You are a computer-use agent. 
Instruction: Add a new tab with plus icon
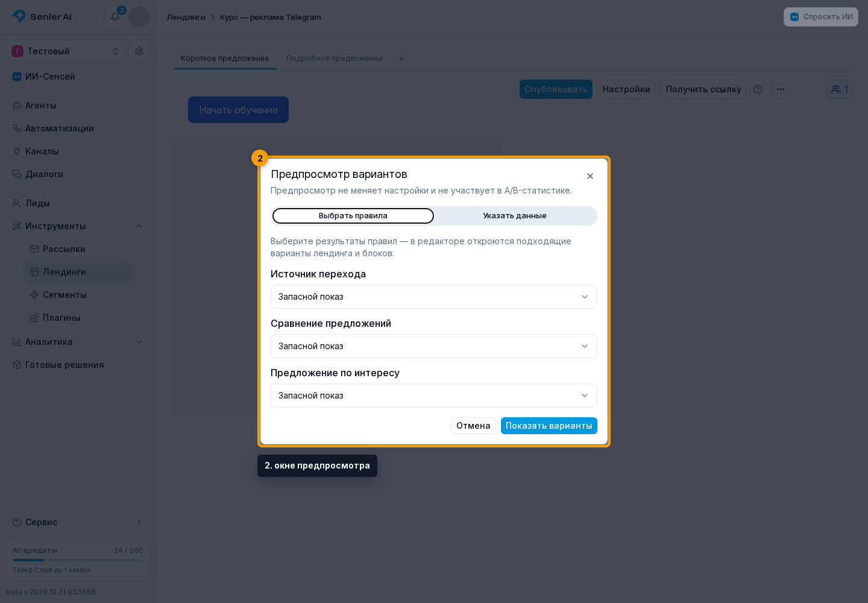[401, 58]
